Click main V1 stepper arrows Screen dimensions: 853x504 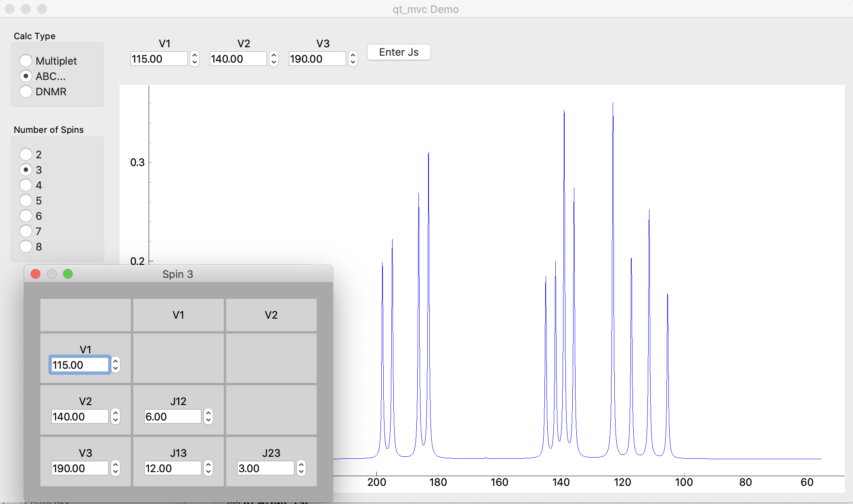(195, 59)
